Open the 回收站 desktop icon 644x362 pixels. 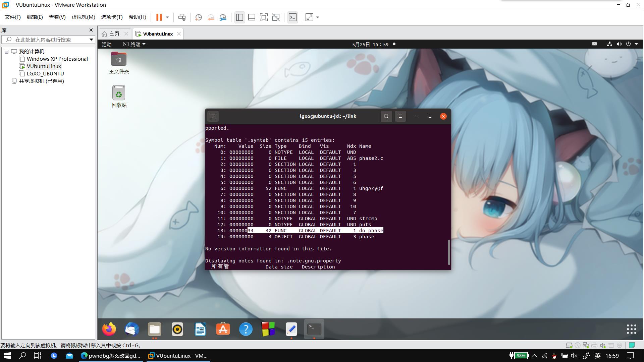pos(119,96)
